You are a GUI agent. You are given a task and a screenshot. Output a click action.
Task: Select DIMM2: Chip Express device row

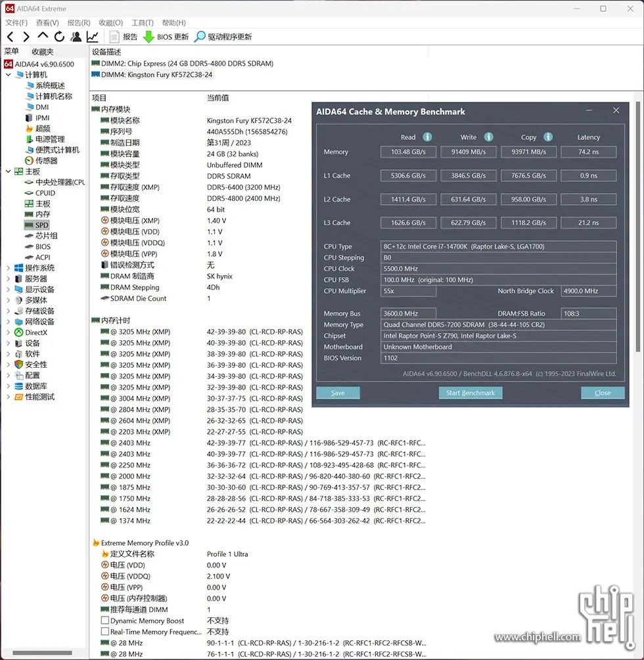183,64
